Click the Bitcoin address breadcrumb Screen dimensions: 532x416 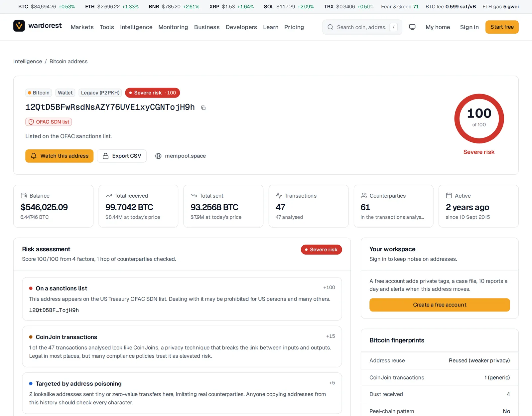pyautogui.click(x=68, y=62)
